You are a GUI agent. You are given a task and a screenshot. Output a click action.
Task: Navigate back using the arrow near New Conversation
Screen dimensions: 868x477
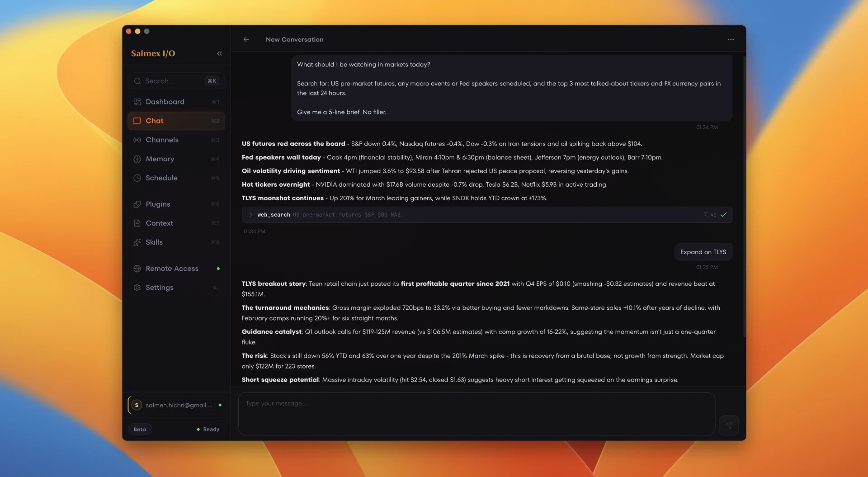(246, 39)
